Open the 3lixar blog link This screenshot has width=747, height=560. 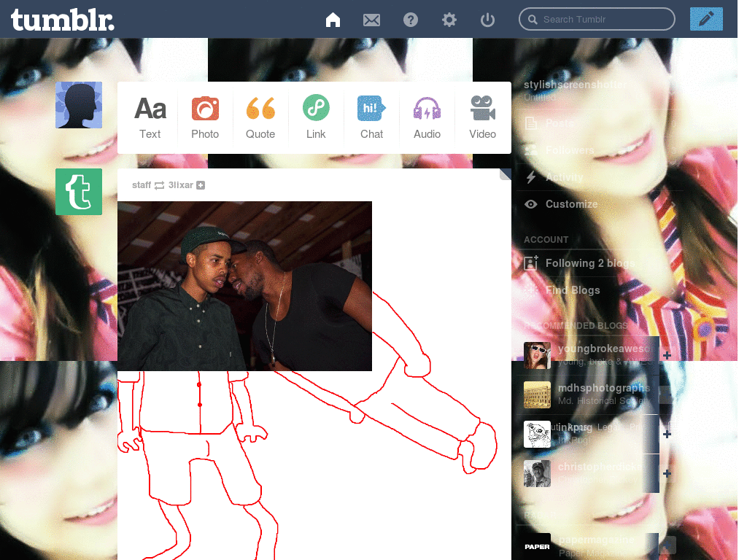pyautogui.click(x=181, y=184)
